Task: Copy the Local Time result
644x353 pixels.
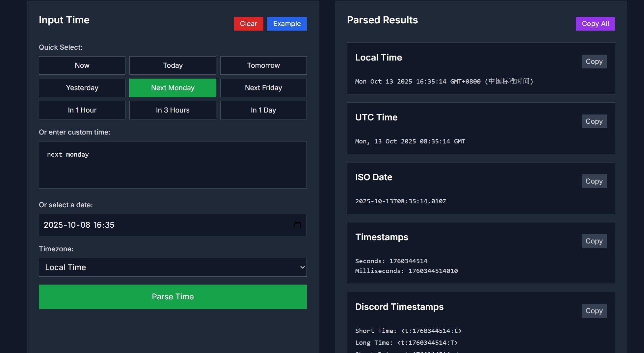Action: coord(594,62)
